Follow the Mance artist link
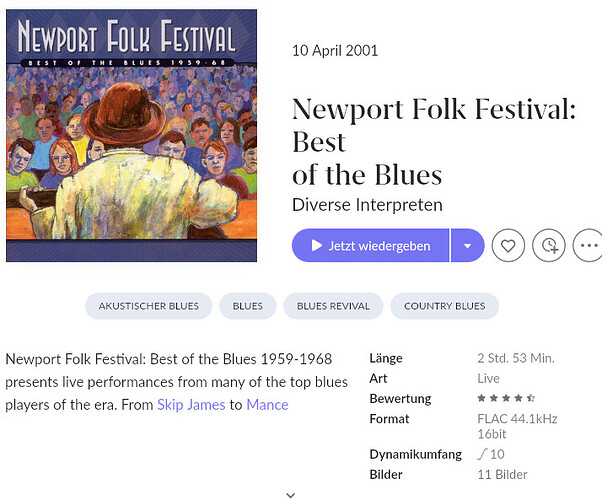 (267, 404)
